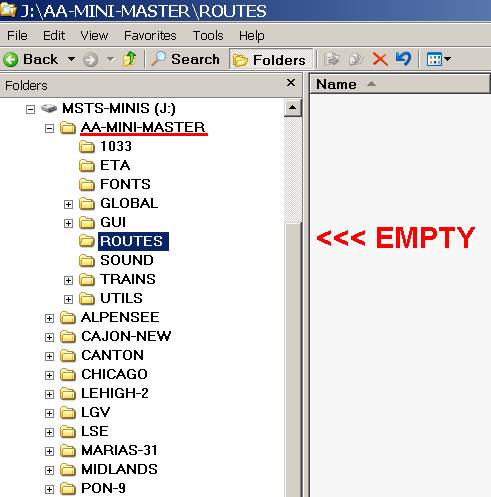This screenshot has width=491, height=497.
Task: Select the PON-9 folder label
Action: tap(104, 488)
